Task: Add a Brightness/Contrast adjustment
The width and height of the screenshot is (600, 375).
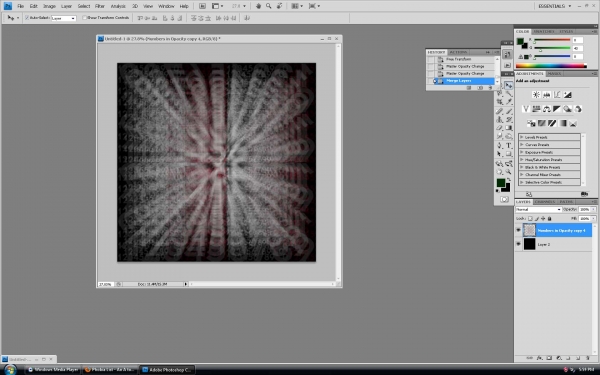Action: pos(536,95)
